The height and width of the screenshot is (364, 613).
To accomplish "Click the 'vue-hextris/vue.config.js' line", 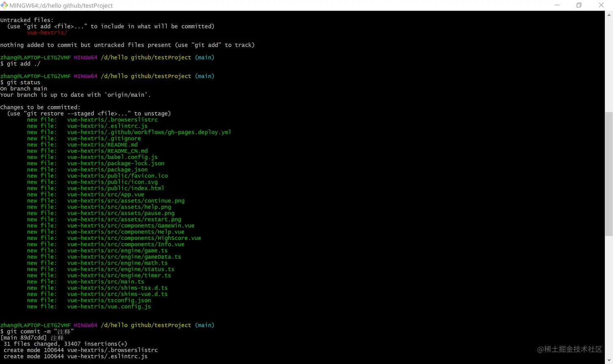I will pos(89,306).
